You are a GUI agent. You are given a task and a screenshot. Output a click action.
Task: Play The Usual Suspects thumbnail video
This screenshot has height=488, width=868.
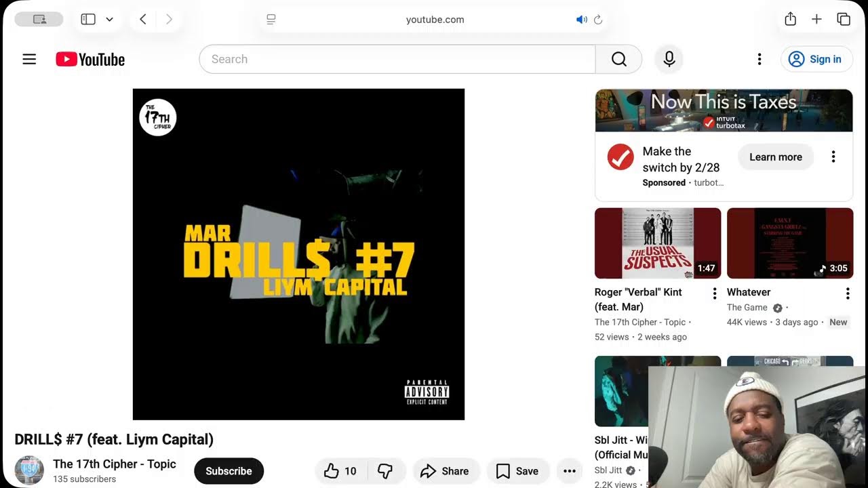(x=658, y=243)
